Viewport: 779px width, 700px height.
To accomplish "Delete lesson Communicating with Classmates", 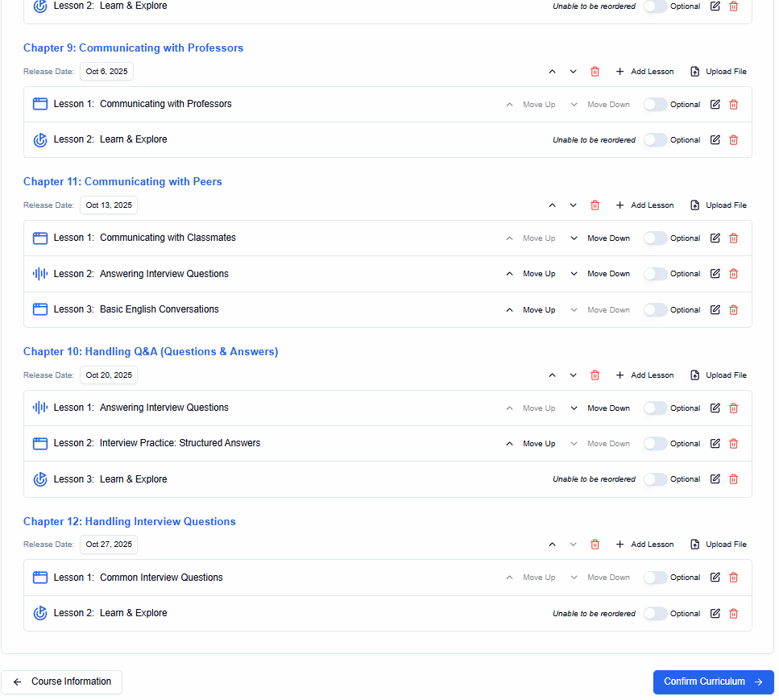I will [x=733, y=238].
